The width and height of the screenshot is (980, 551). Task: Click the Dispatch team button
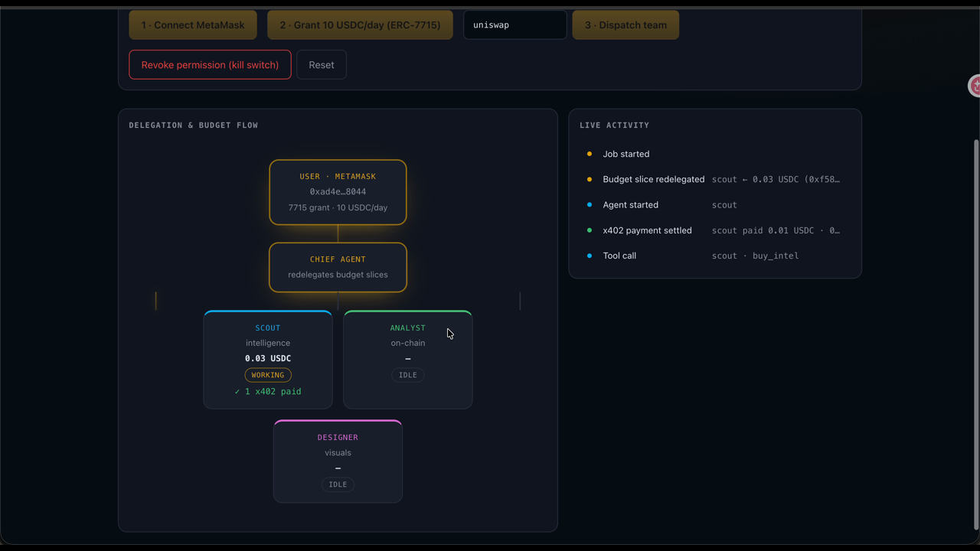click(x=626, y=25)
